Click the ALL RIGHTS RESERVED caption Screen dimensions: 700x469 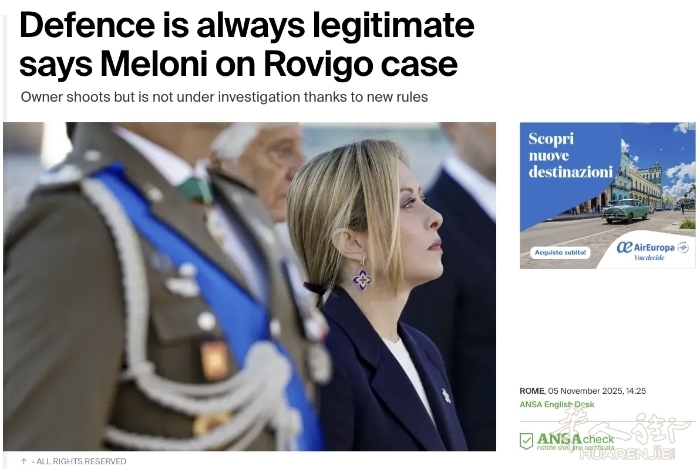pos(81,461)
